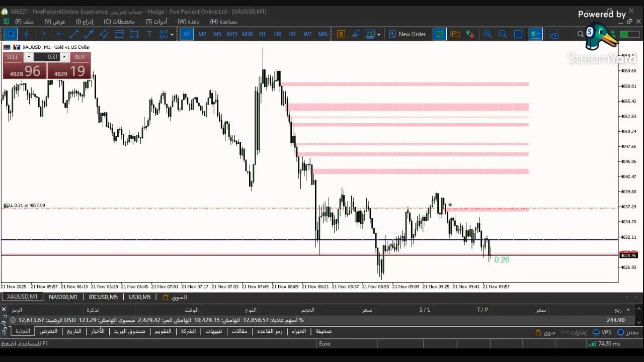The width and height of the screenshot is (644, 362).
Task: Open the symbols dollar icon
Action: click(341, 34)
